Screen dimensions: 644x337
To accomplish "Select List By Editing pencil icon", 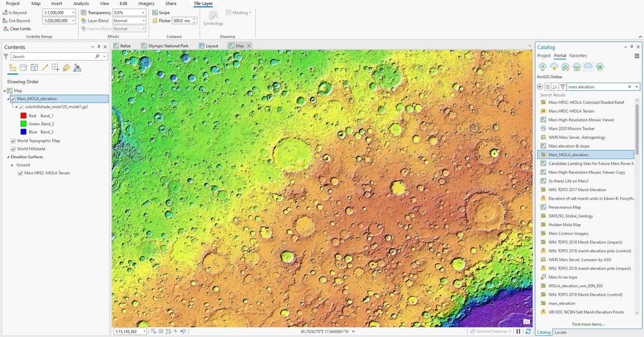I will point(44,68).
